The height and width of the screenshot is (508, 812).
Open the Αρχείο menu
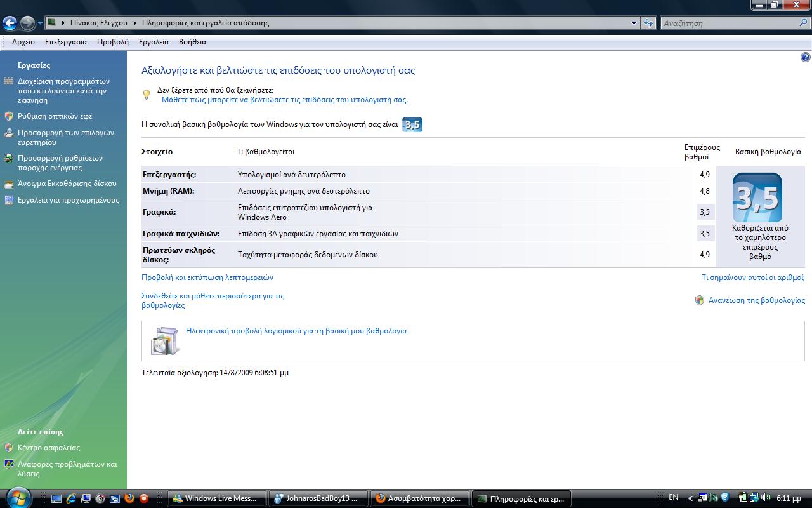pyautogui.click(x=23, y=42)
